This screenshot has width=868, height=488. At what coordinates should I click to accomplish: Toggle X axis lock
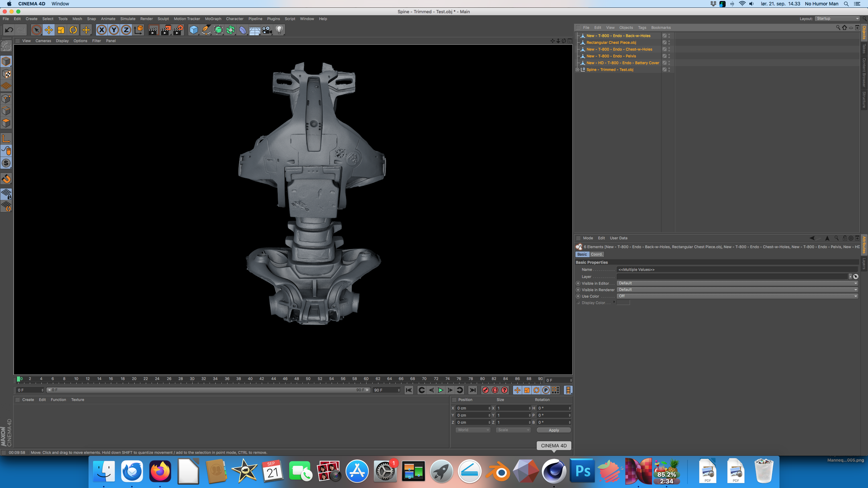point(101,30)
